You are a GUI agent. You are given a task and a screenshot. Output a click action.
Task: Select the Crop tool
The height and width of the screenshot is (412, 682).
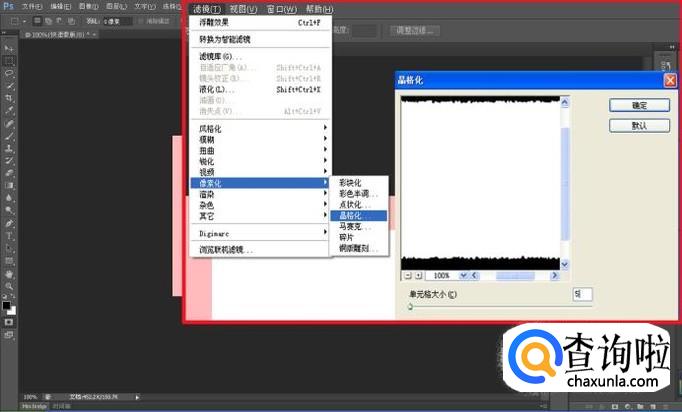click(9, 98)
